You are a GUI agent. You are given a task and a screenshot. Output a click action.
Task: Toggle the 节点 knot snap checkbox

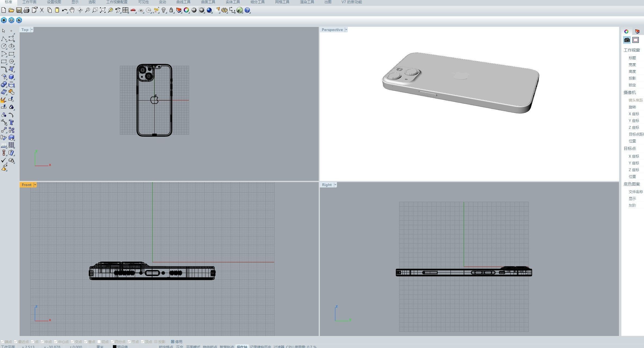tap(129, 342)
